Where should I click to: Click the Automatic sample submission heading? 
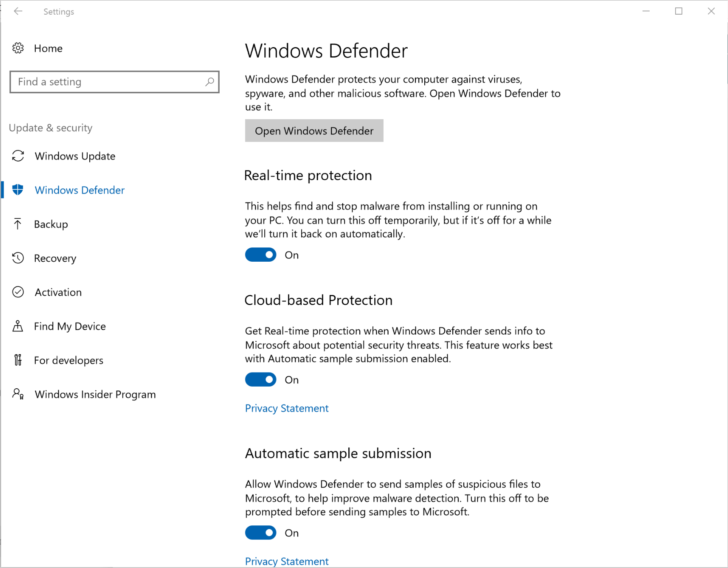[338, 454]
